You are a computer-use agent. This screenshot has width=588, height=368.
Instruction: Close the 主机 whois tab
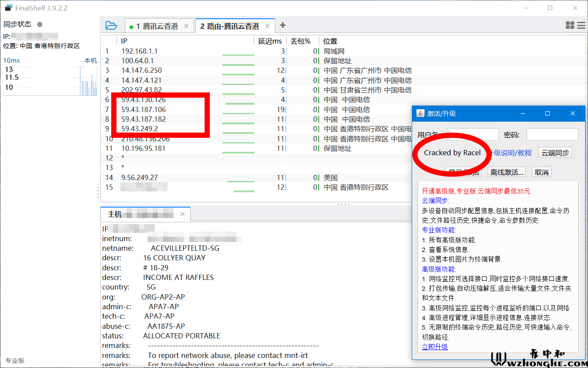click(x=182, y=214)
